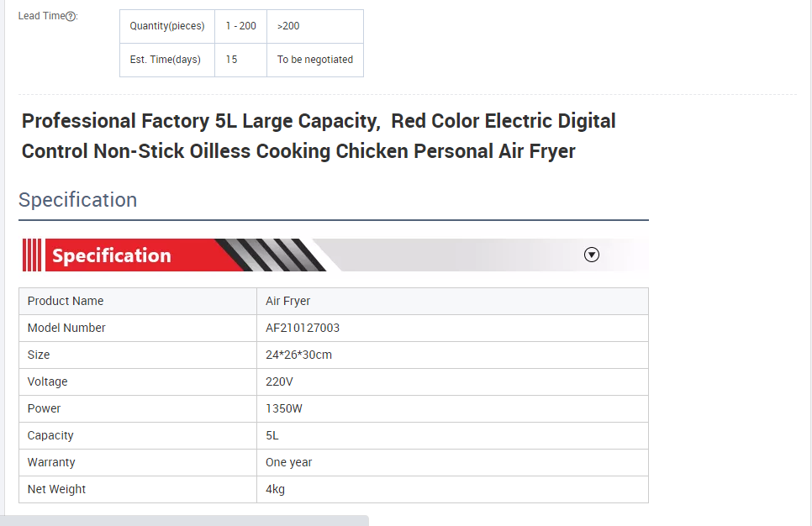The height and width of the screenshot is (526, 812).
Task: Click the To be negotiated cell
Action: pos(315,60)
